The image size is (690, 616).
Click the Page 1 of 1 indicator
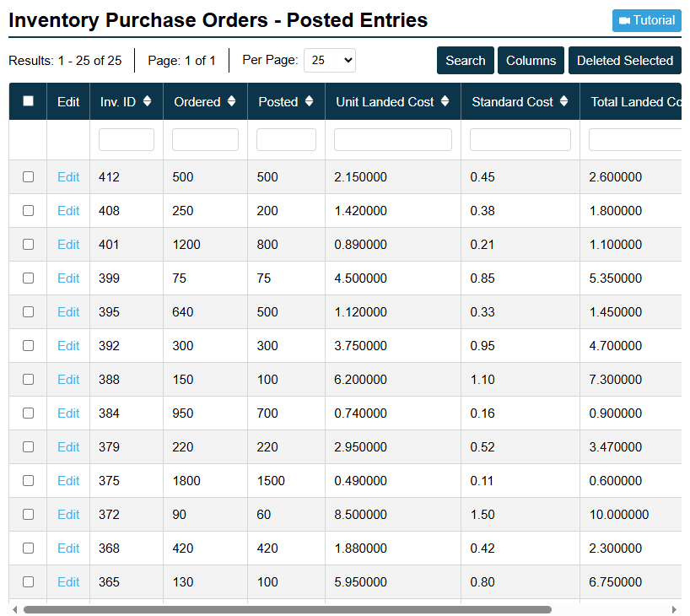click(181, 60)
